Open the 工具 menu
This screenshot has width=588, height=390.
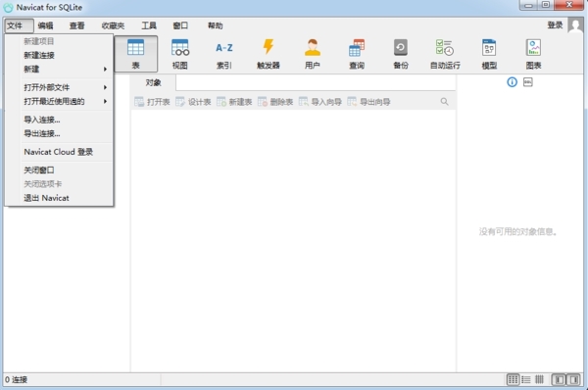click(149, 25)
